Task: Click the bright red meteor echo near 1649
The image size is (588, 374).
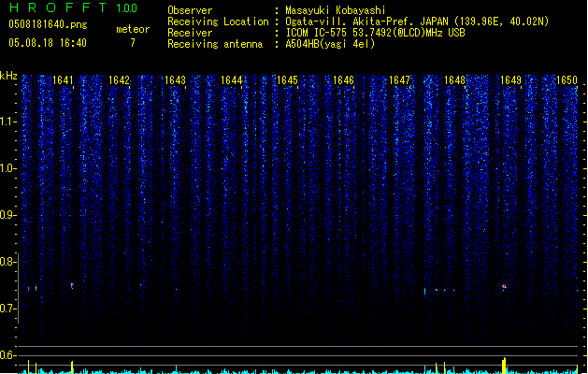Action: point(505,287)
